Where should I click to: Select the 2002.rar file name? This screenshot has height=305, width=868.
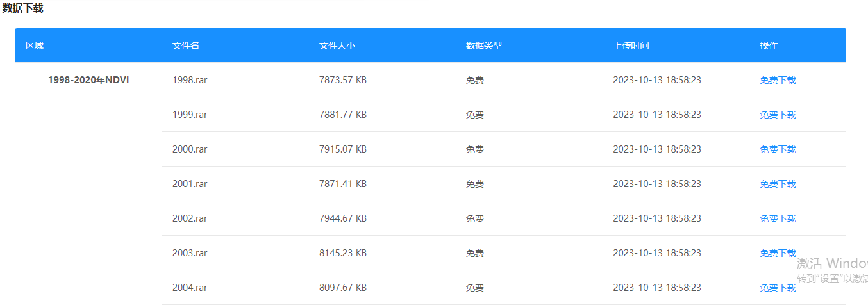(x=190, y=218)
